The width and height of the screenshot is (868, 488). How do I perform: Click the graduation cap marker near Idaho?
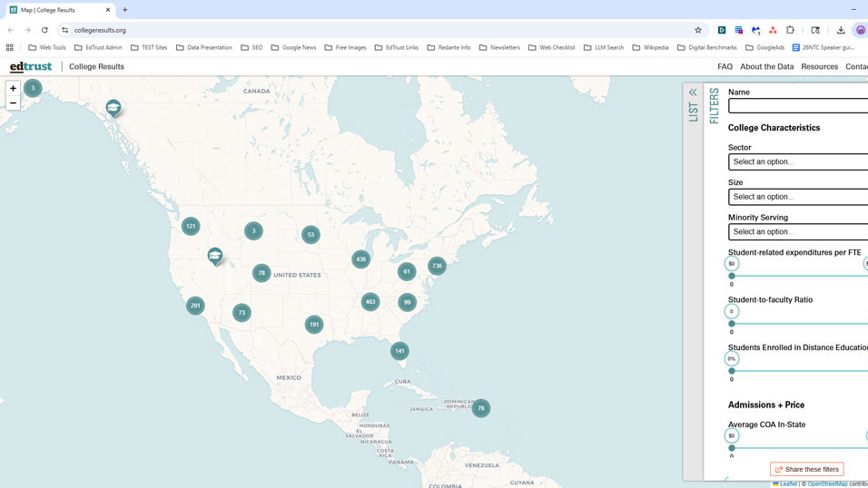[x=215, y=256]
